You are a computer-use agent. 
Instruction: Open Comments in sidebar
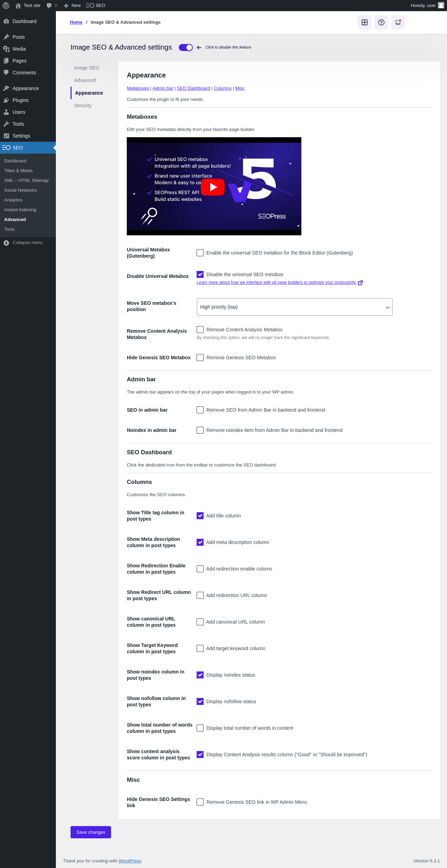(x=28, y=73)
